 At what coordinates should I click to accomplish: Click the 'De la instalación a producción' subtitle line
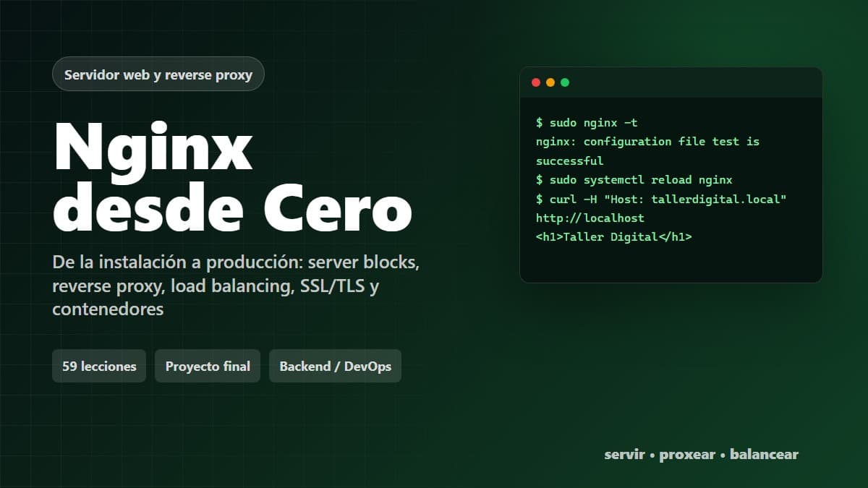tap(236, 262)
